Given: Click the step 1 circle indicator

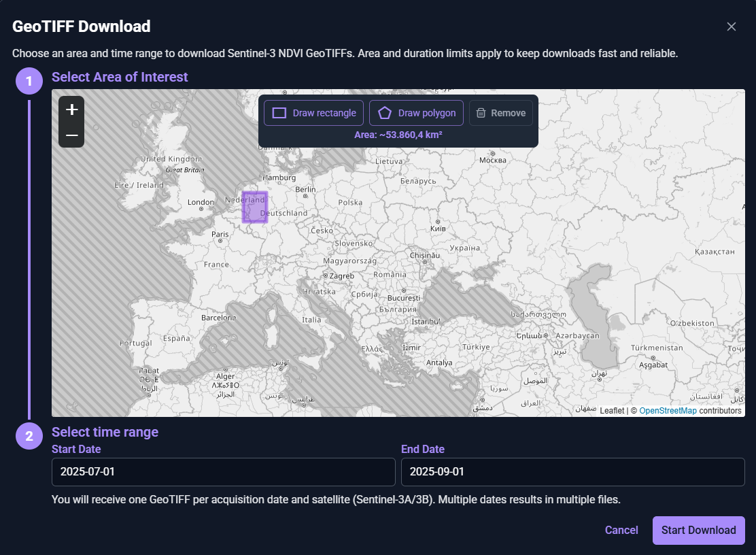Looking at the screenshot, I should (29, 80).
